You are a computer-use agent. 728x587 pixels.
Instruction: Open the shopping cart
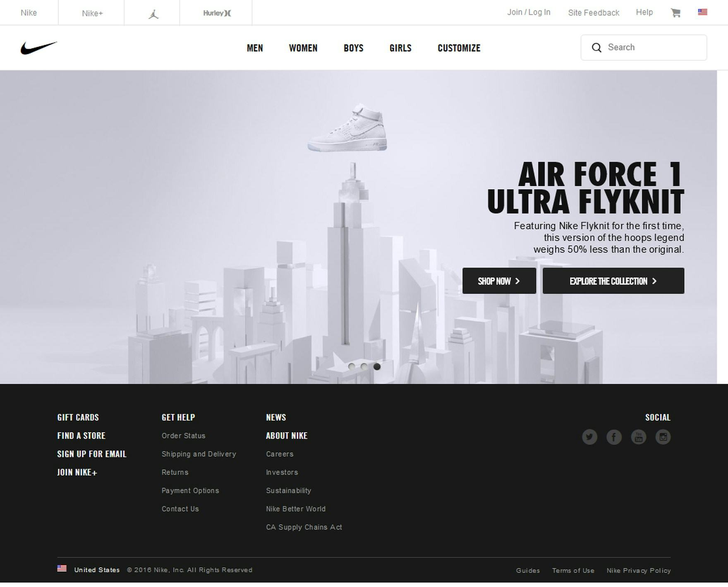[675, 13]
